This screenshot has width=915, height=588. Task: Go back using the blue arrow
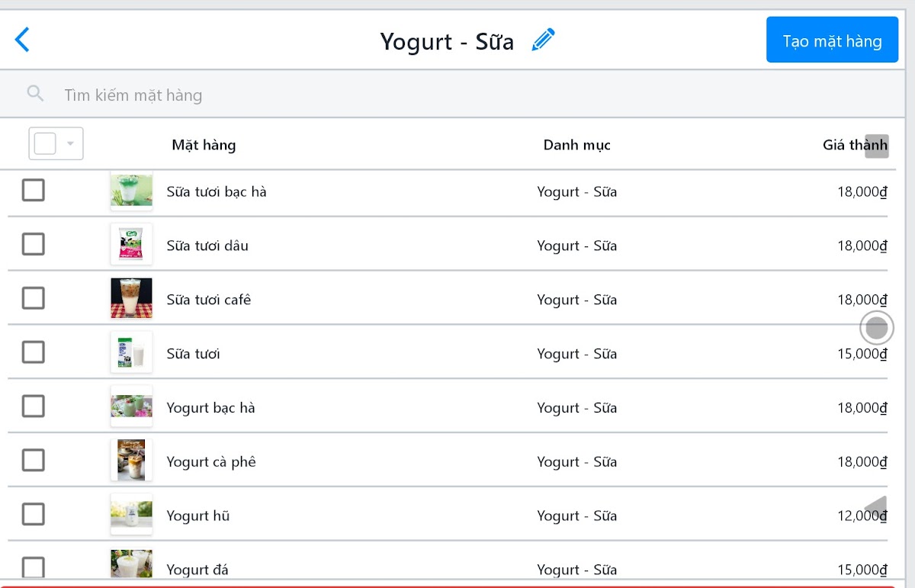[22, 40]
